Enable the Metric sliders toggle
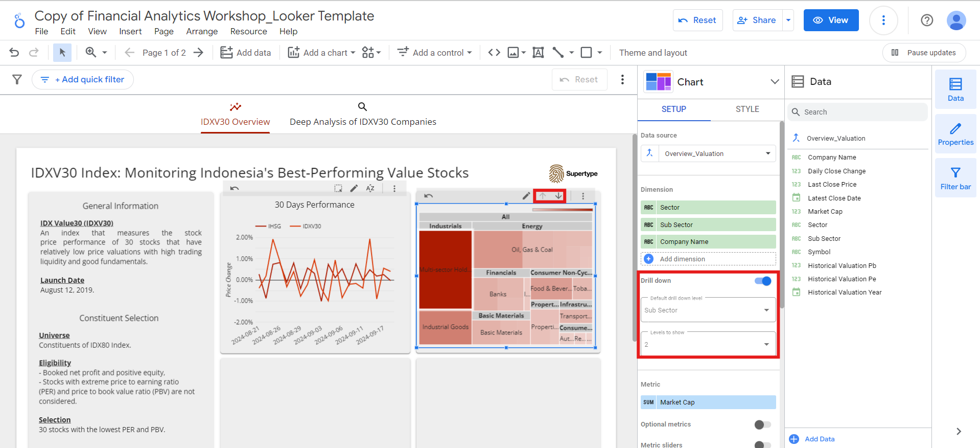The image size is (980, 448). pos(762,445)
